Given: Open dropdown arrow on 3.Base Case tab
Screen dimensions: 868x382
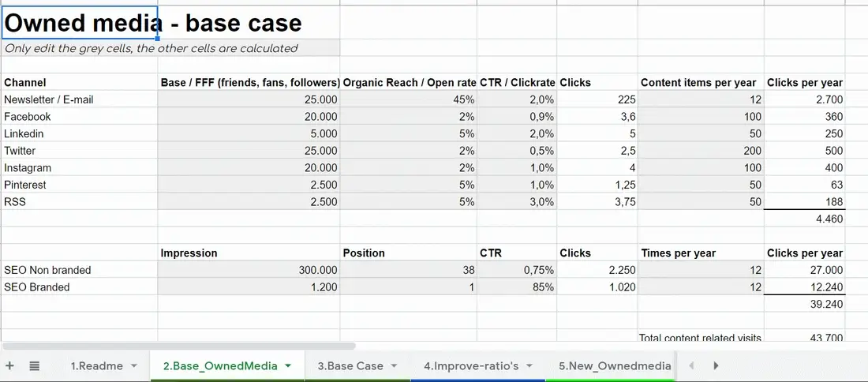Looking at the screenshot, I should tap(394, 366).
